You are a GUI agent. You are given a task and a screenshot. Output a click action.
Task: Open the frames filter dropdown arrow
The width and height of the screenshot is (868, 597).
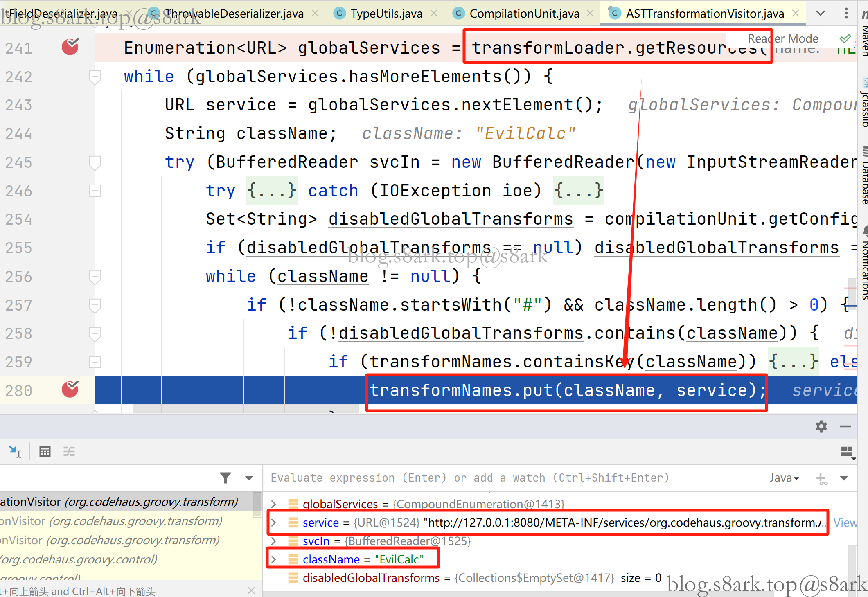(249, 478)
